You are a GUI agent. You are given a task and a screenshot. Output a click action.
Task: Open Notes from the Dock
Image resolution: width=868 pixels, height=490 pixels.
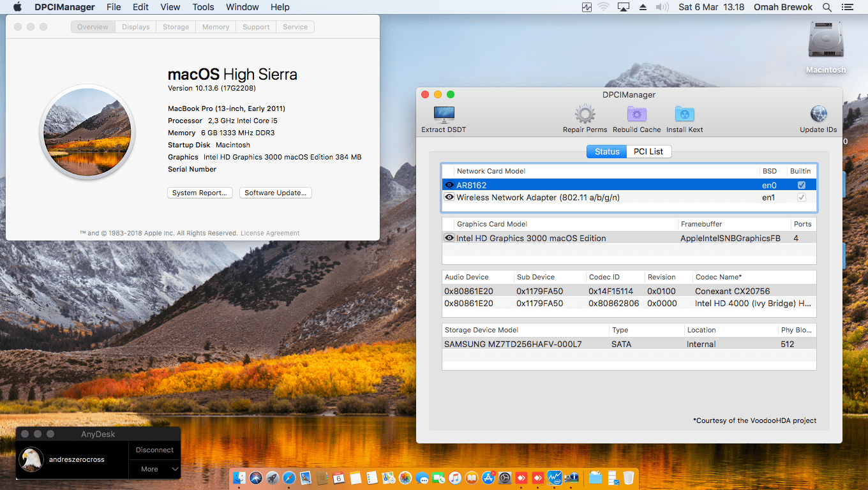pyautogui.click(x=355, y=478)
